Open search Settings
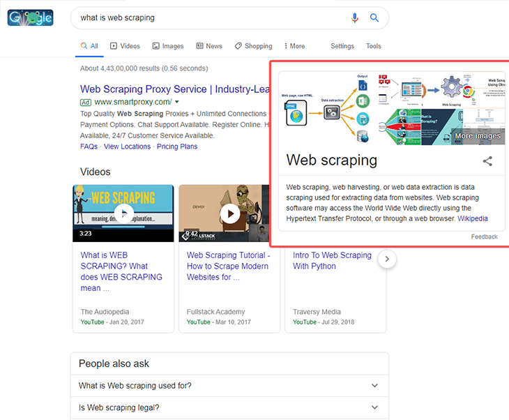The height and width of the screenshot is (420, 509). (x=342, y=46)
